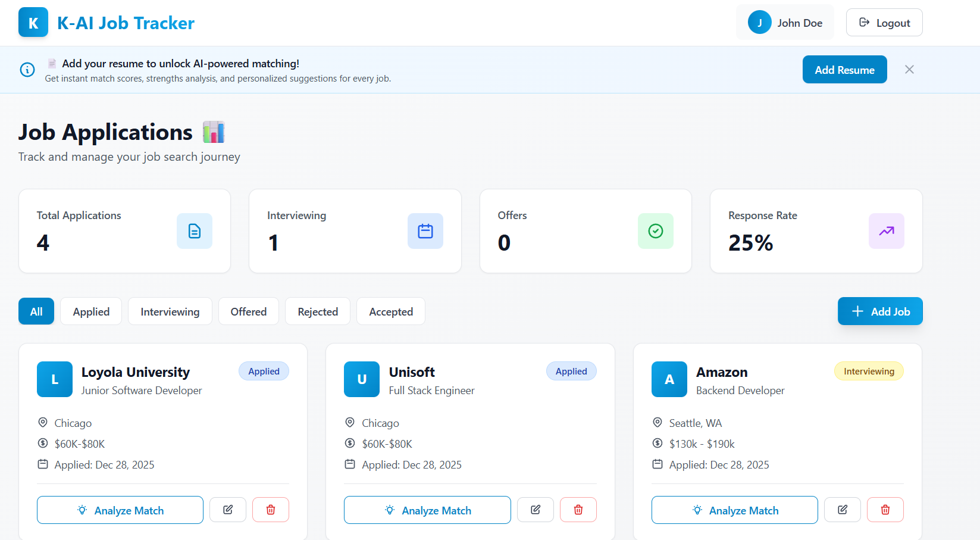This screenshot has height=540, width=980.
Task: Remove the Amazon job with trash icon
Action: pyautogui.click(x=885, y=510)
